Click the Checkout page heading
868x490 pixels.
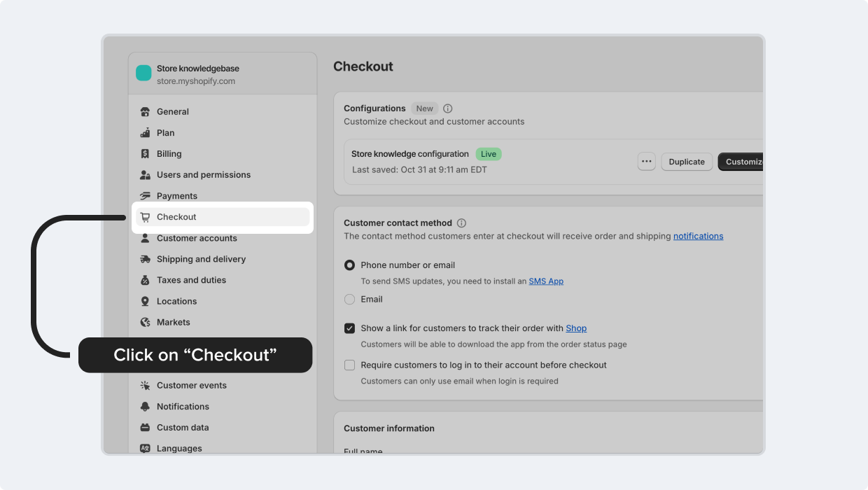363,66
